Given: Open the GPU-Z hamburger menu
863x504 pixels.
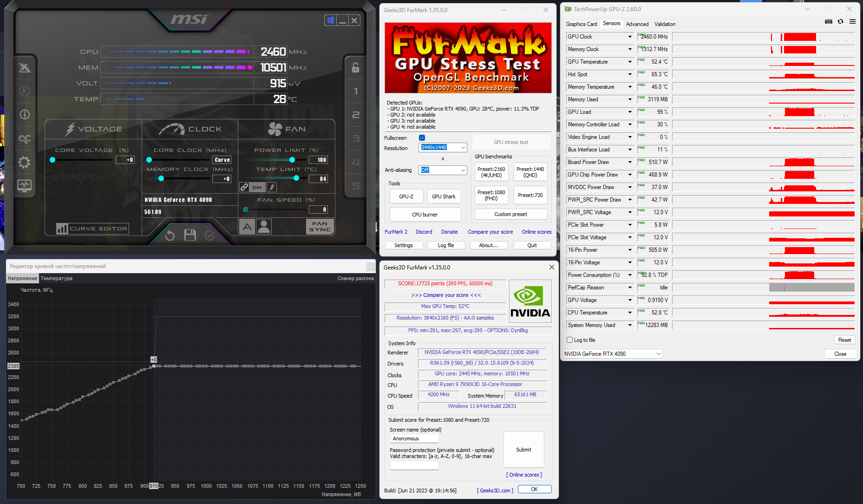Looking at the screenshot, I should [852, 22].
